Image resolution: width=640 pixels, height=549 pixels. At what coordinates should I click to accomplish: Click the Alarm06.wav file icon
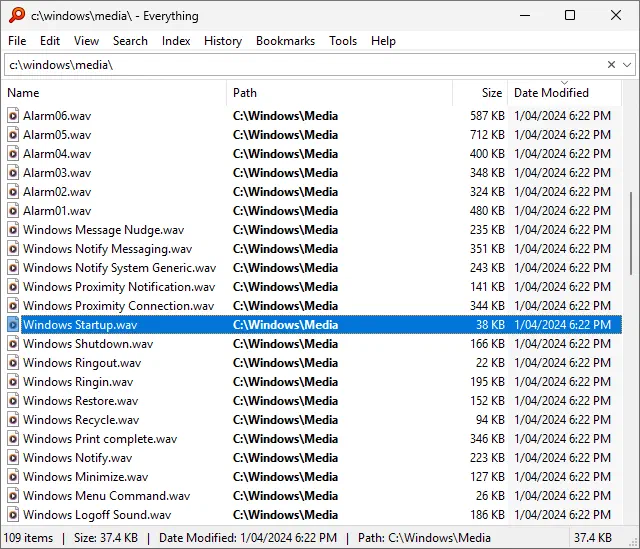pyautogui.click(x=13, y=116)
